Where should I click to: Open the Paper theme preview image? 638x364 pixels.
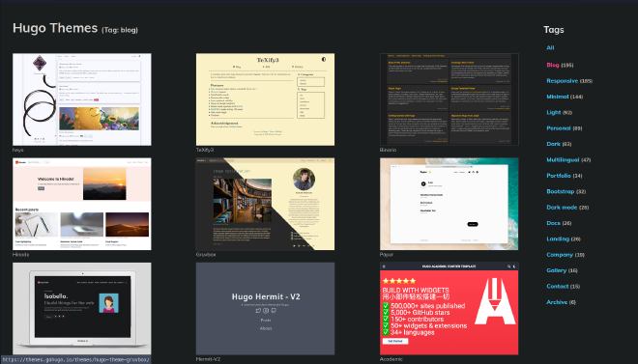(x=449, y=204)
